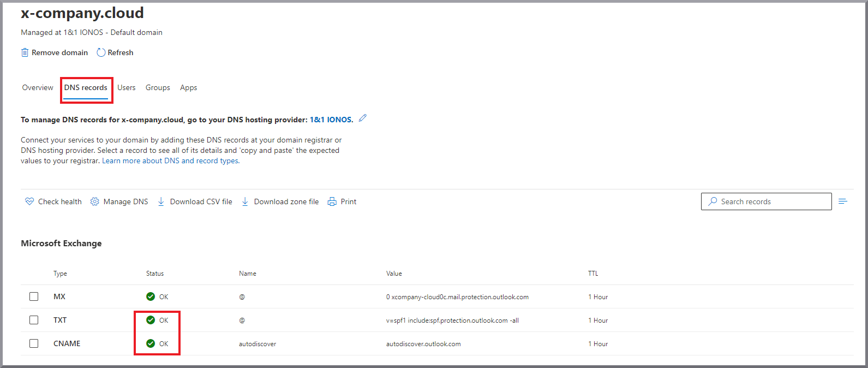Screen dimensions: 868x368
Task: Select the TXT record checkbox
Action: point(34,320)
